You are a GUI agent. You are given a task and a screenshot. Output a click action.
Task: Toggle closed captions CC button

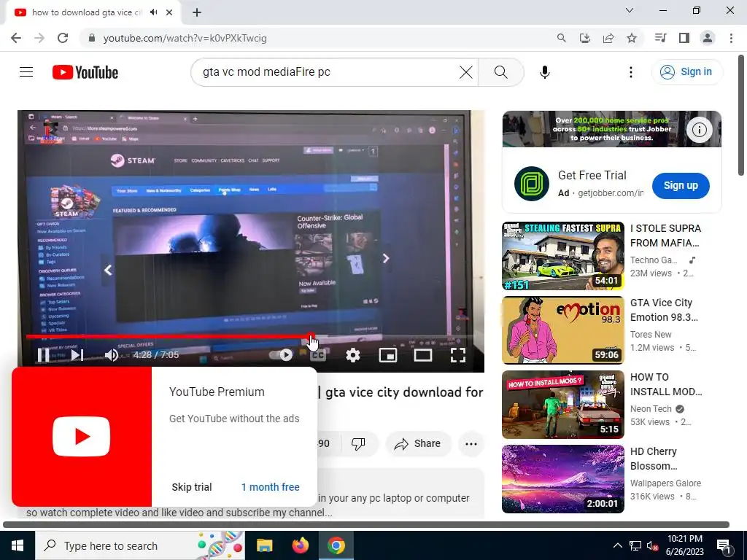coord(318,355)
